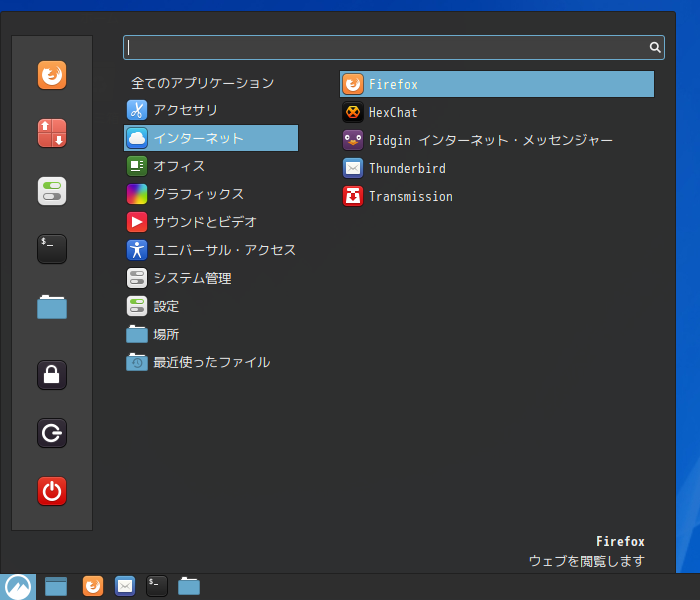Launch Firefox from the application list

(x=497, y=84)
